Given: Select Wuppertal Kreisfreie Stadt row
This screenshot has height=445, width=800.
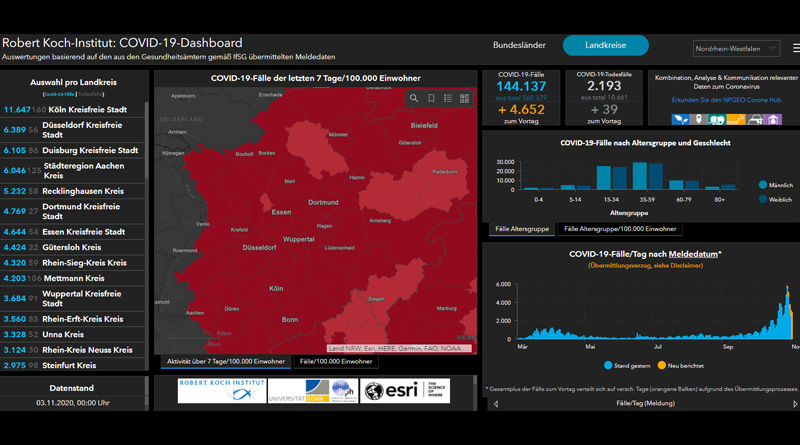Looking at the screenshot, I should [72, 299].
